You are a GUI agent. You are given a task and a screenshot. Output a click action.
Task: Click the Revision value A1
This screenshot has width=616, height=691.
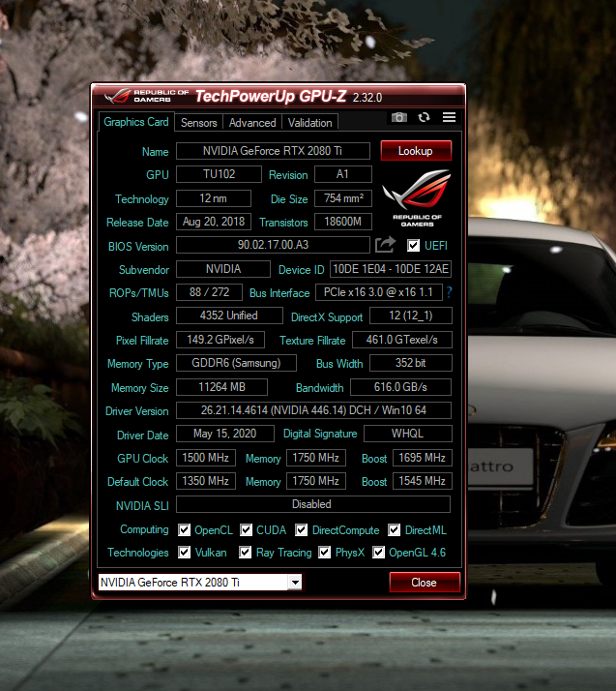pyautogui.click(x=343, y=174)
